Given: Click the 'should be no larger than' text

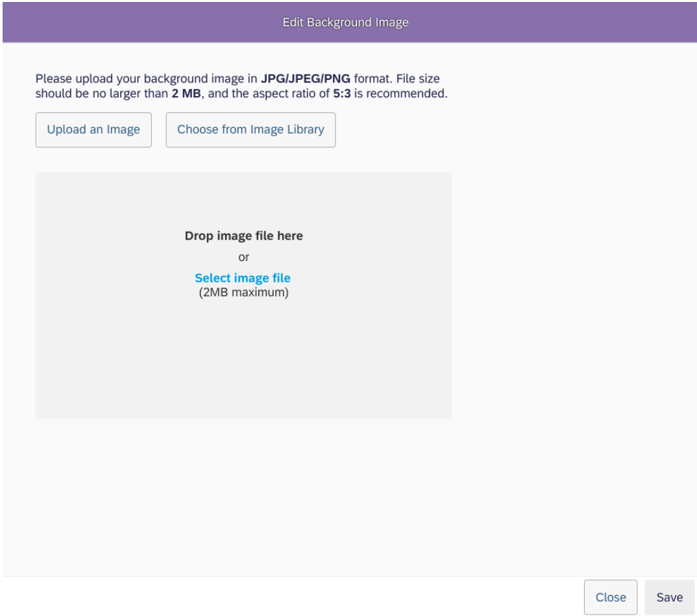Looking at the screenshot, I should [x=101, y=94].
